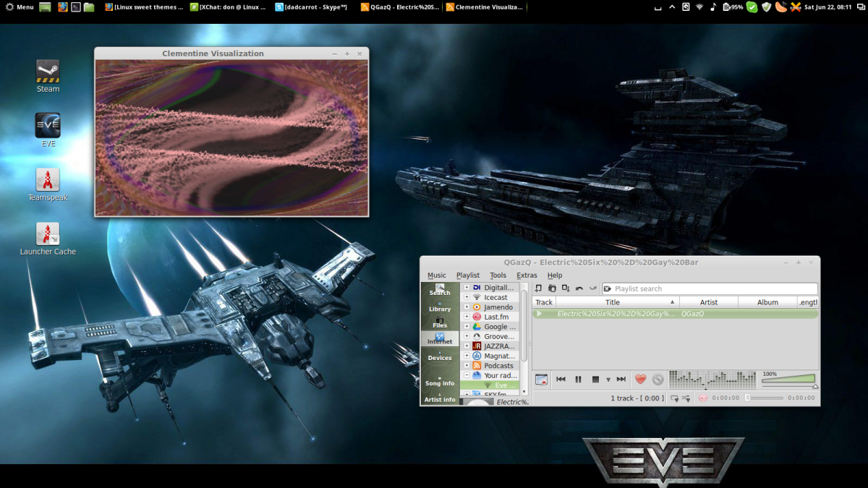Click the load playlist toolbar icon
This screenshot has height=488, width=868.
[x=552, y=288]
